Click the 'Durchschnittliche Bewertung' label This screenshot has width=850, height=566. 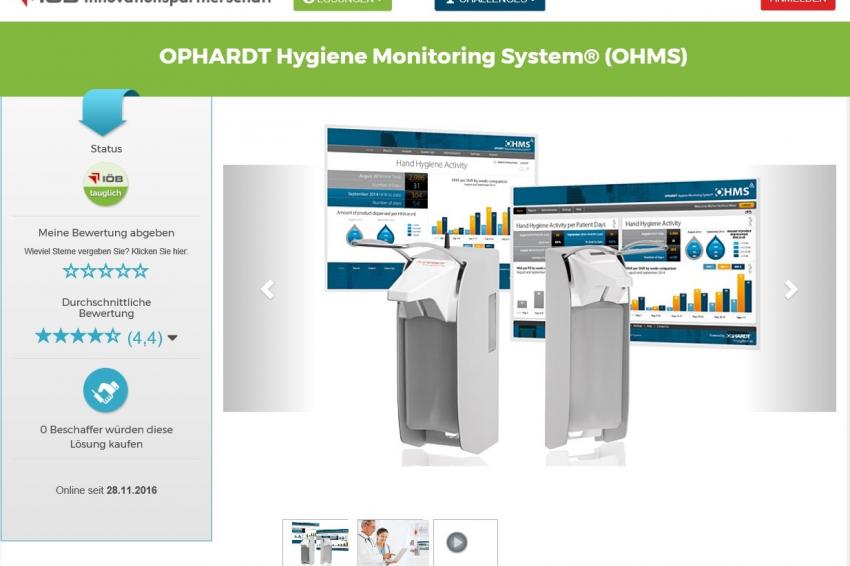tap(106, 307)
